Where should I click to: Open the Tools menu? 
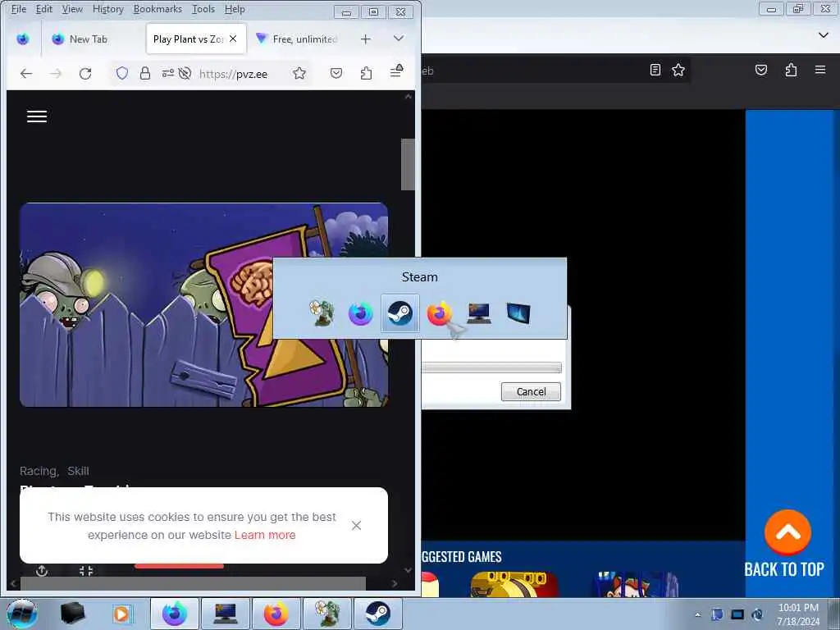[x=203, y=9]
